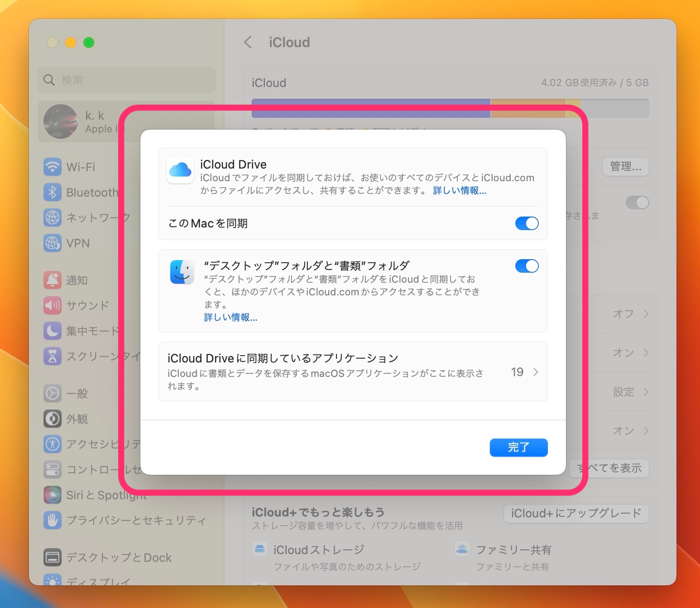Click the 管理... button

pos(626,167)
